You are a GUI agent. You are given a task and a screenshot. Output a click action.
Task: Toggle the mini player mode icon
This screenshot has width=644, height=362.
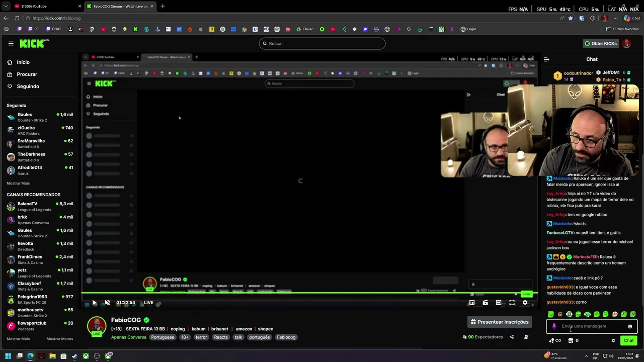472,303
